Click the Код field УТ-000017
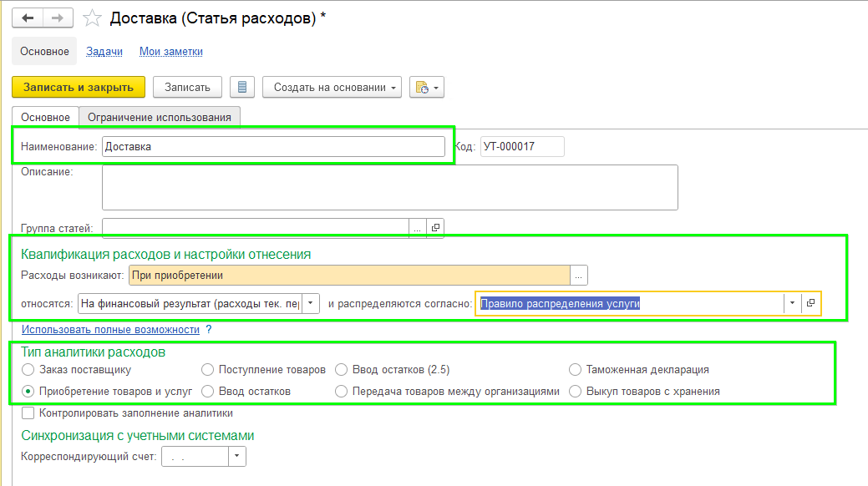 pos(523,147)
